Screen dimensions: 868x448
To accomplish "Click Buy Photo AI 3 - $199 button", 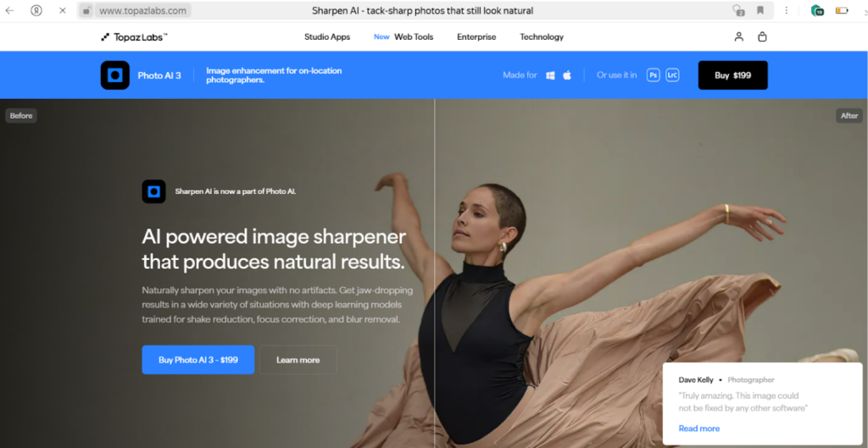I will 198,360.
